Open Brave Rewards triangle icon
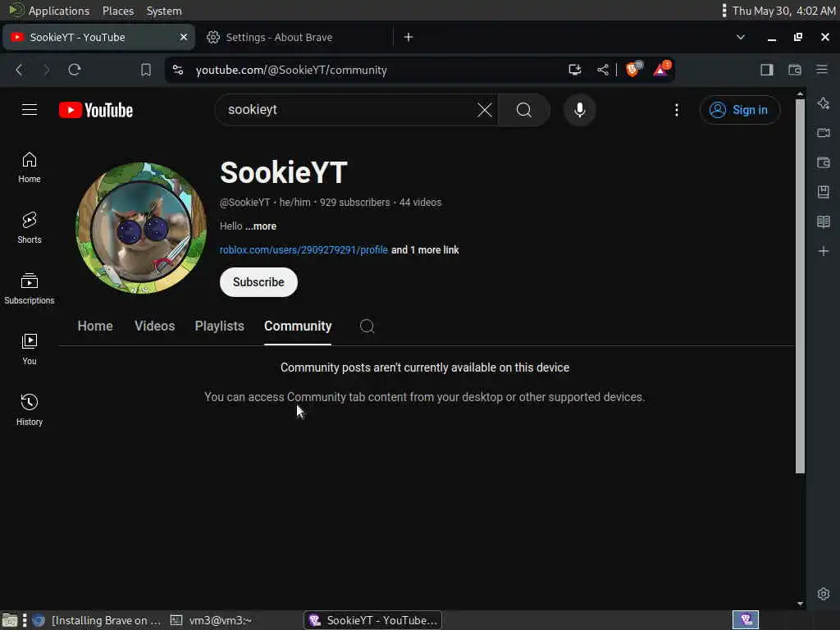Screen dimensions: 840x630 661,69
